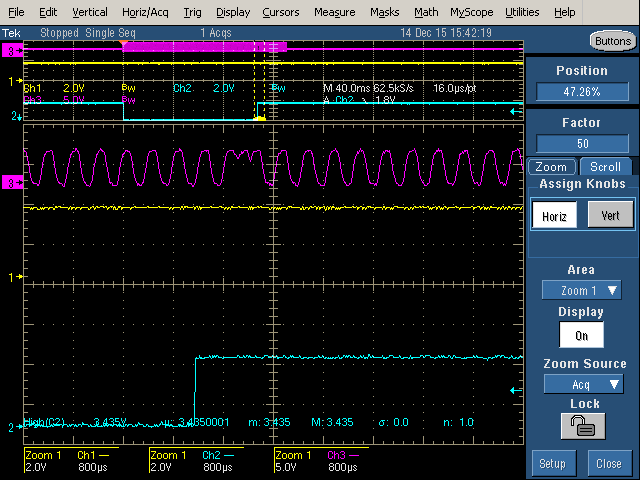Toggle the zoom Display On button

point(581,335)
